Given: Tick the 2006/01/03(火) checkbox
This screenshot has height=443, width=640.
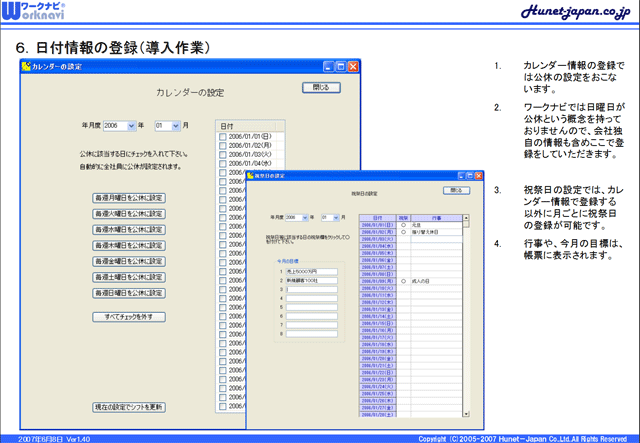Looking at the screenshot, I should (x=222, y=155).
